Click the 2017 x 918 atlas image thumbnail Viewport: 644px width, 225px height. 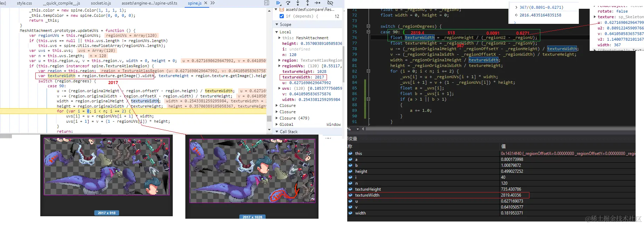point(107,166)
